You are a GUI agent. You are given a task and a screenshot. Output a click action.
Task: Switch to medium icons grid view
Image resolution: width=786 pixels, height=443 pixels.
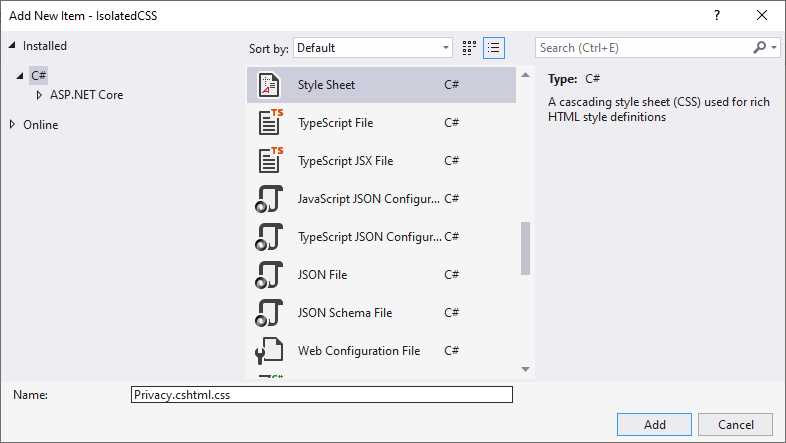coord(469,48)
